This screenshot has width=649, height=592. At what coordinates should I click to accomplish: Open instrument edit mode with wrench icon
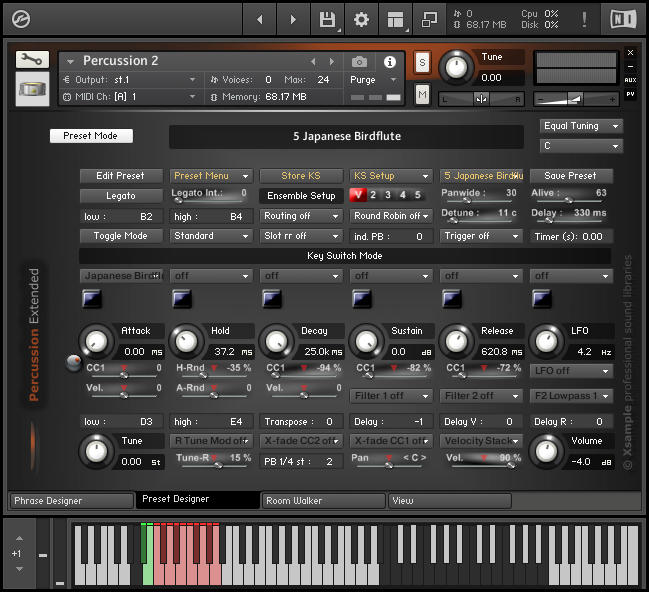(32, 60)
